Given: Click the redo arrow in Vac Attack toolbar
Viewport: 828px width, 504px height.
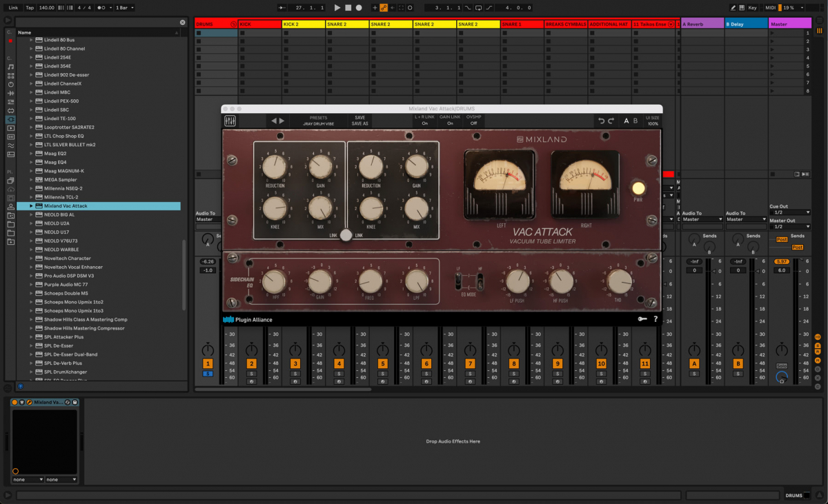Looking at the screenshot, I should [611, 121].
